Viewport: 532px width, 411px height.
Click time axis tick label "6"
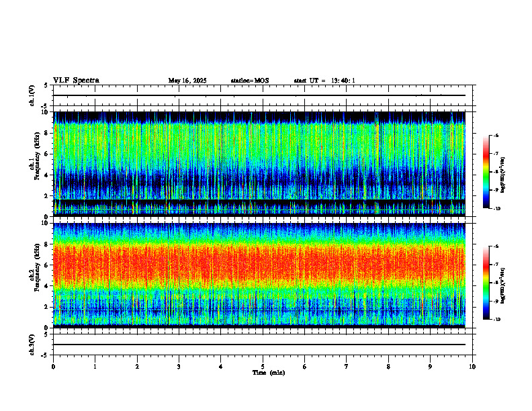pyautogui.click(x=305, y=367)
